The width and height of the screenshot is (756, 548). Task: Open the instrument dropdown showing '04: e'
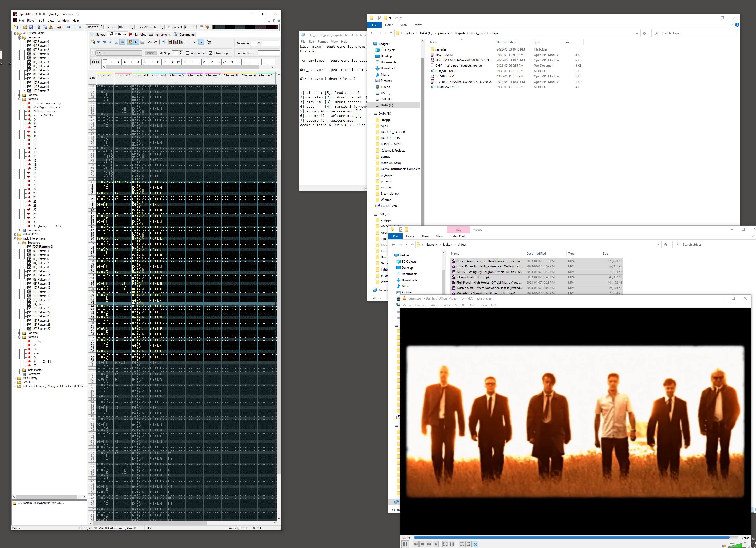pos(119,53)
